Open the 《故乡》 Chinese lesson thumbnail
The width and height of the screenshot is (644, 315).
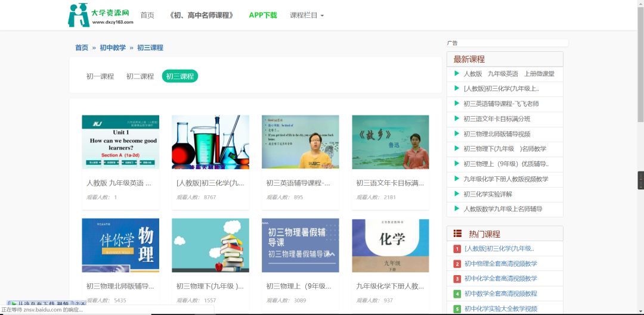tap(390, 142)
